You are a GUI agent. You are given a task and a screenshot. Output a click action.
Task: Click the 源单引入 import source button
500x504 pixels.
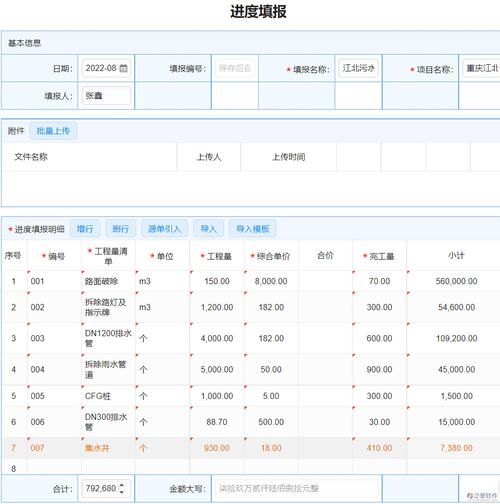[164, 229]
